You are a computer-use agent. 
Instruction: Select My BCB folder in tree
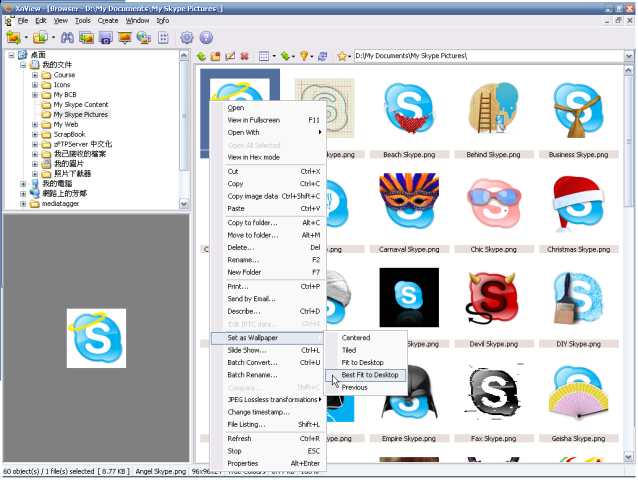click(65, 95)
